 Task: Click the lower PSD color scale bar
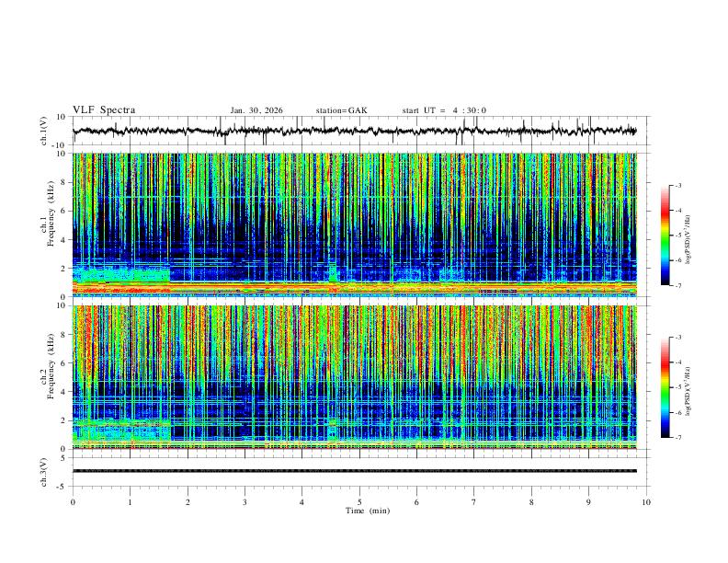tap(665, 387)
